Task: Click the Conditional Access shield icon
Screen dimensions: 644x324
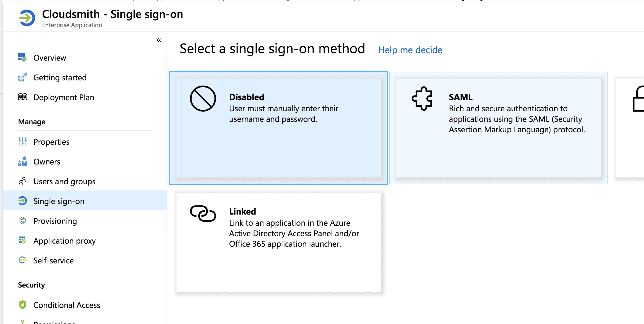Action: pos(22,305)
